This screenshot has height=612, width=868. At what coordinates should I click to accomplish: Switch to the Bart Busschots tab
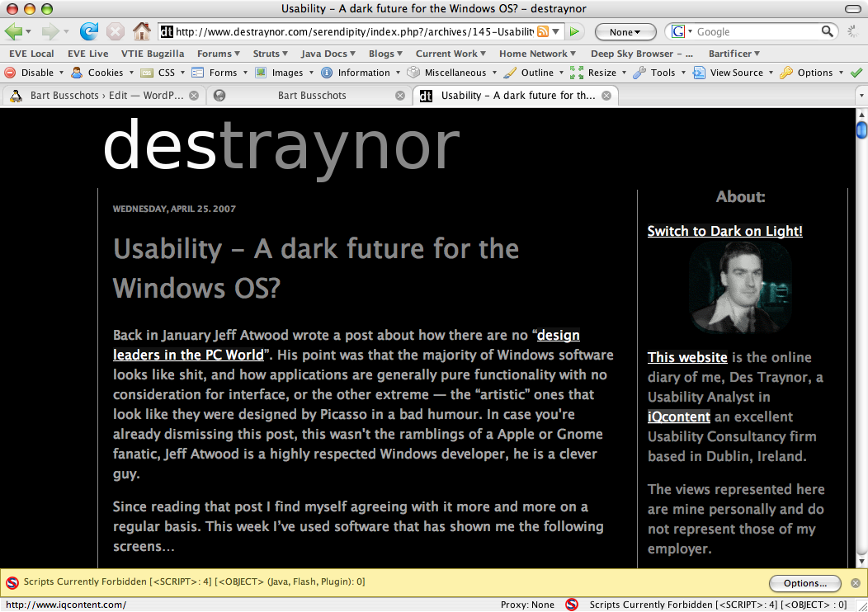(x=309, y=95)
